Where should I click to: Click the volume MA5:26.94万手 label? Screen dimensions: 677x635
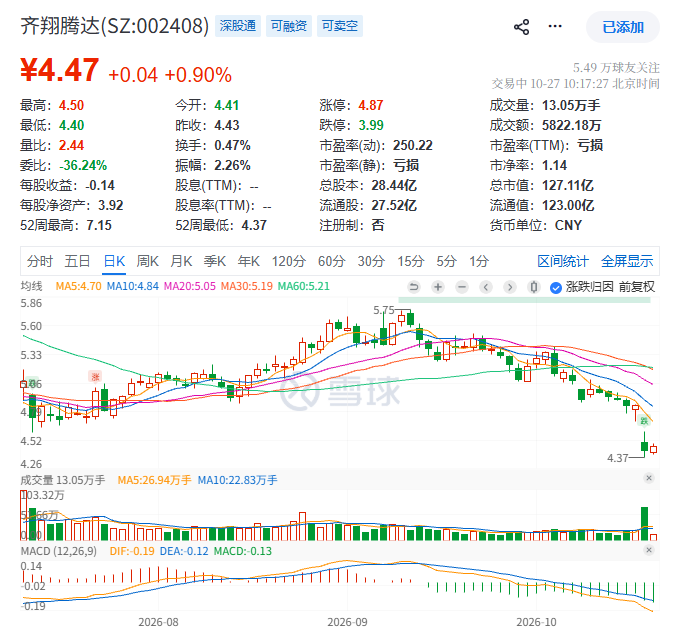pyautogui.click(x=154, y=480)
